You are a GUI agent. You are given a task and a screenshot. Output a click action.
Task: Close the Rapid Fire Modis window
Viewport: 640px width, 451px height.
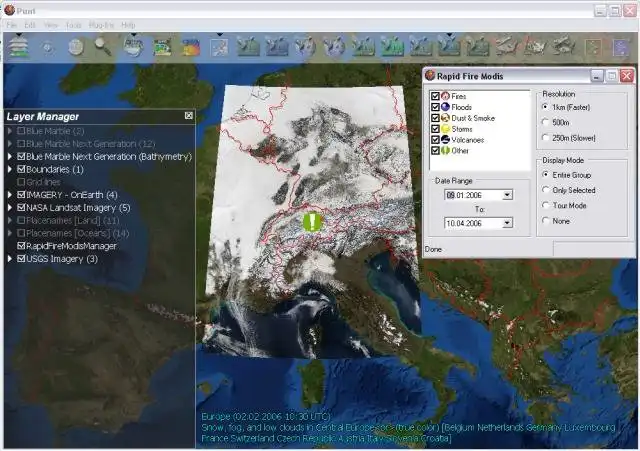point(627,76)
